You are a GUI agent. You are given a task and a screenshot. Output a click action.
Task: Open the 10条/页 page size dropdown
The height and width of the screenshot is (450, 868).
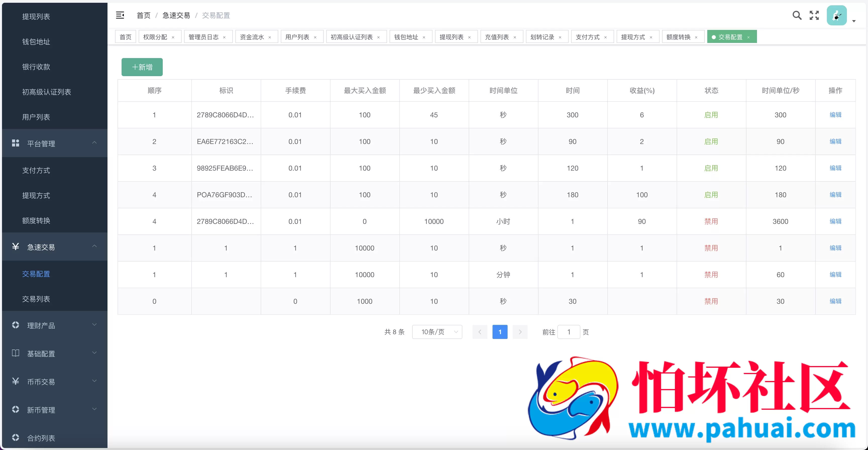437,332
